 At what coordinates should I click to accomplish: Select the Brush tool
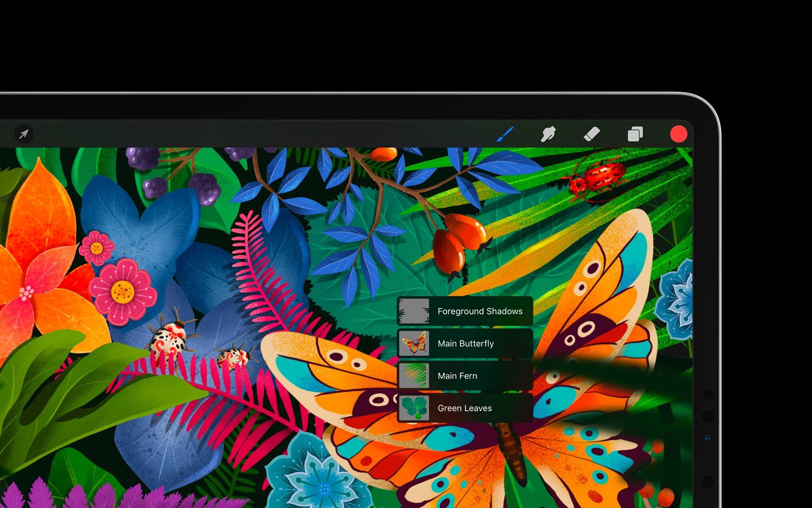tap(505, 134)
